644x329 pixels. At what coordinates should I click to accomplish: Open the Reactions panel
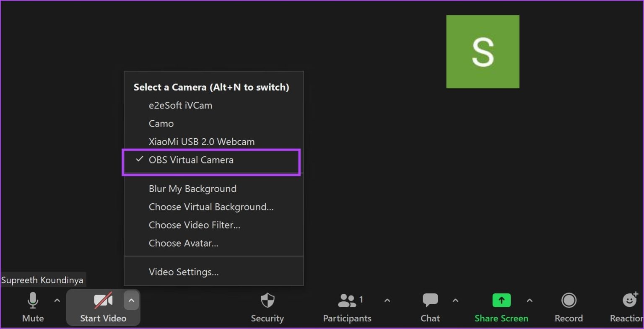point(630,307)
